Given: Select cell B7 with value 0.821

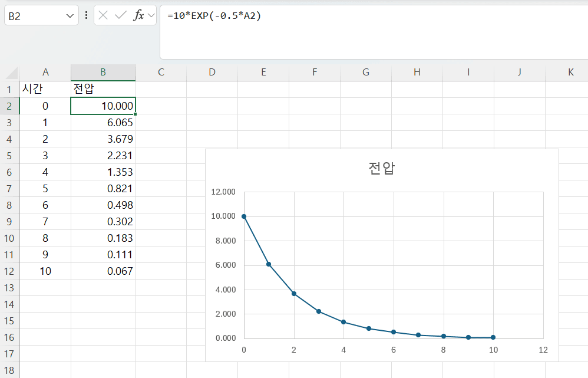Looking at the screenshot, I should 103,189.
